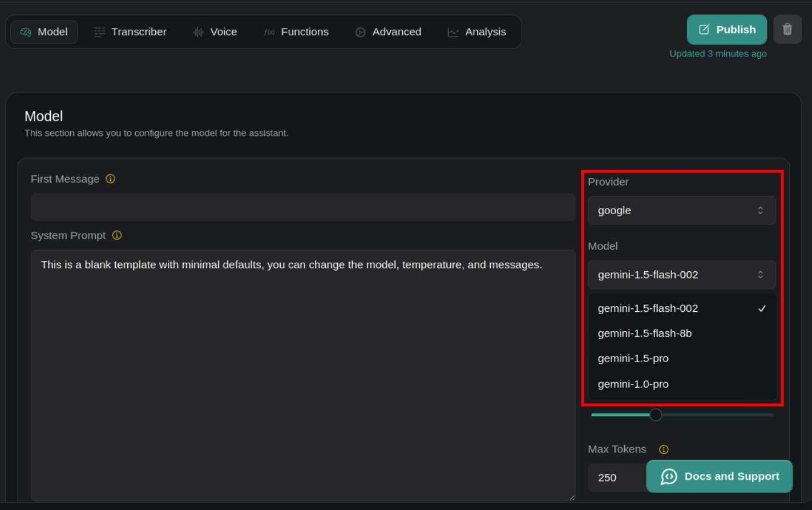Click the Analysis chart icon
The image size is (812, 510).
pos(453,32)
